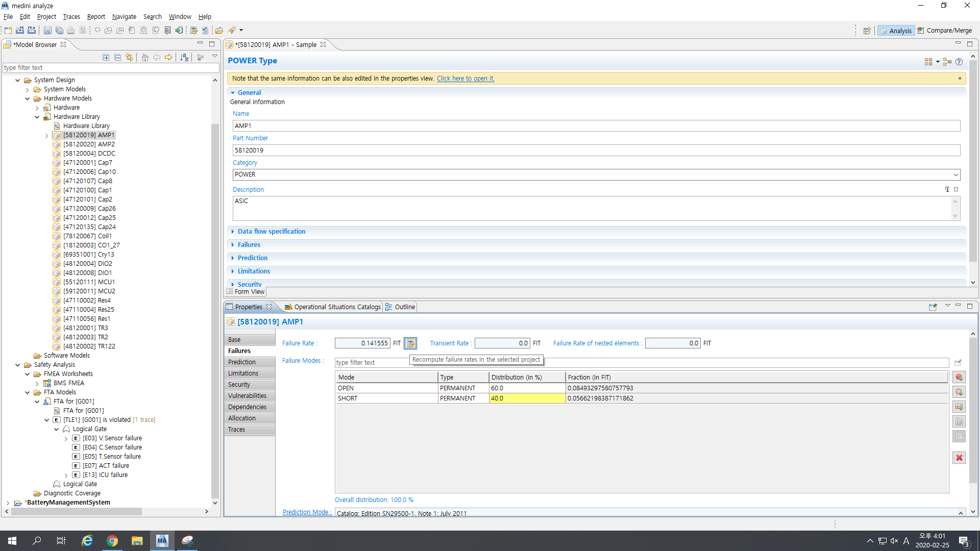Click the 'Click here to open it' link
Screen dimensions: 980x551
(x=465, y=79)
